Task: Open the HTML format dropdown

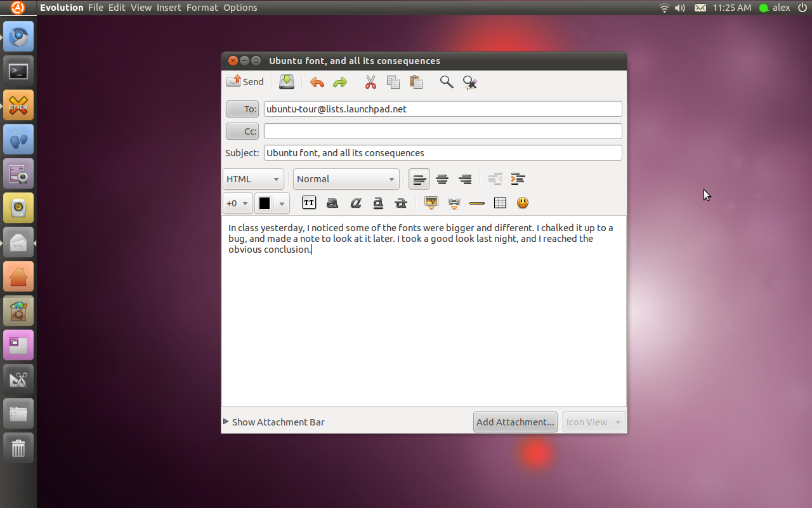Action: pyautogui.click(x=253, y=179)
